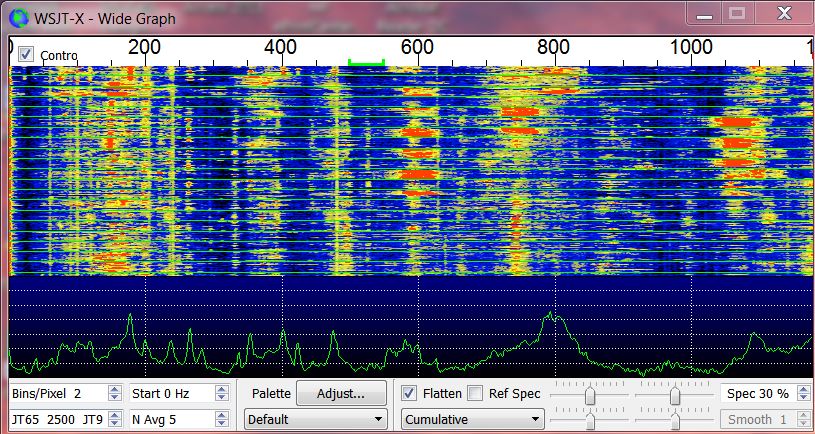The width and height of the screenshot is (815, 434).
Task: Enable the Ref Spec checkbox
Action: (476, 393)
